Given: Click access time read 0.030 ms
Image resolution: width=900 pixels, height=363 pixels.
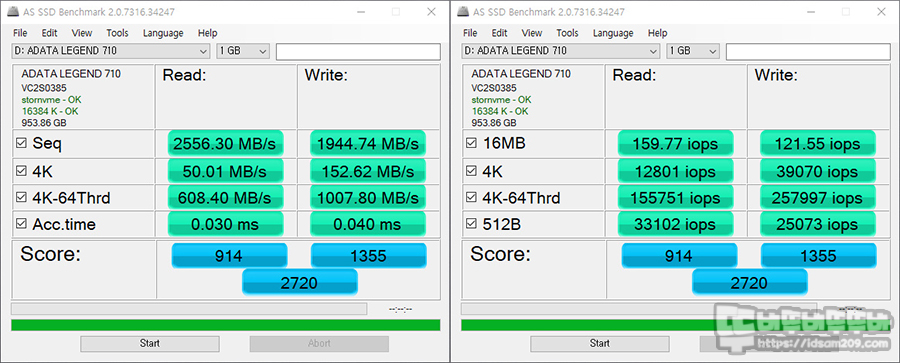Looking at the screenshot, I should click(x=226, y=225).
